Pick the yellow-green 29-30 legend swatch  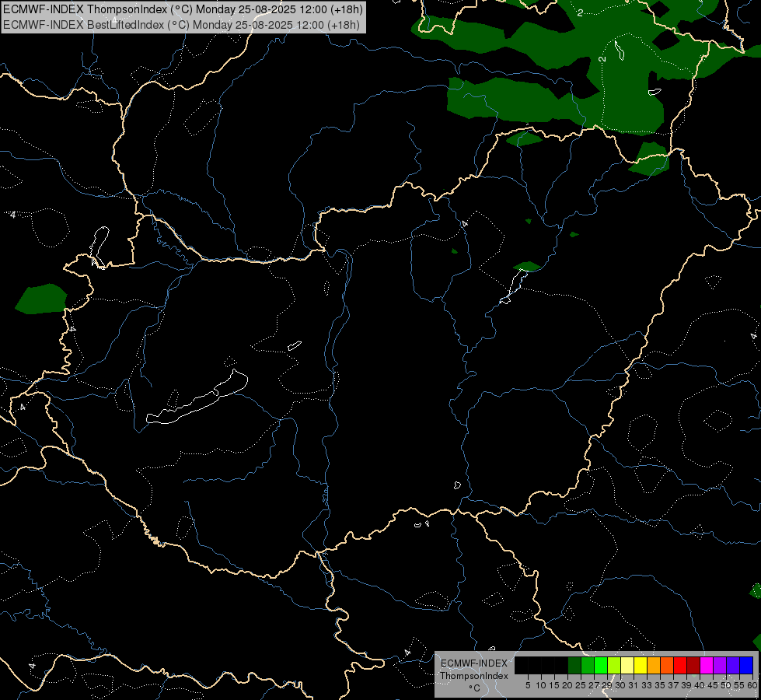(x=614, y=666)
